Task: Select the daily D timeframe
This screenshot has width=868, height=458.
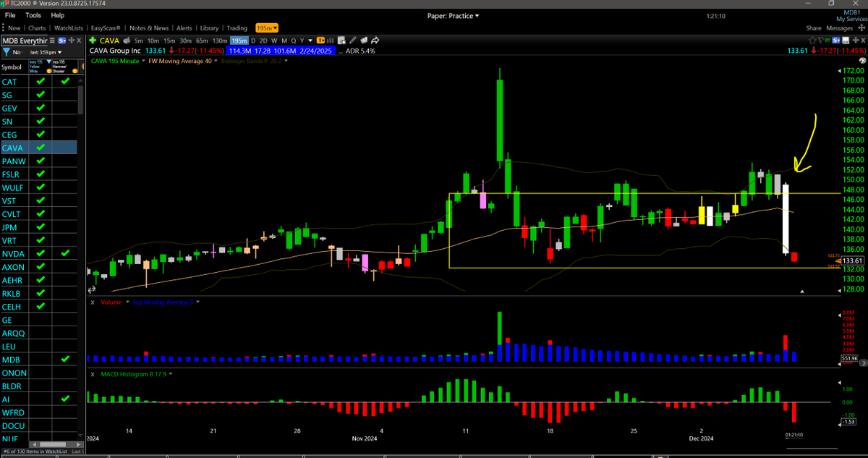Action: pyautogui.click(x=253, y=41)
